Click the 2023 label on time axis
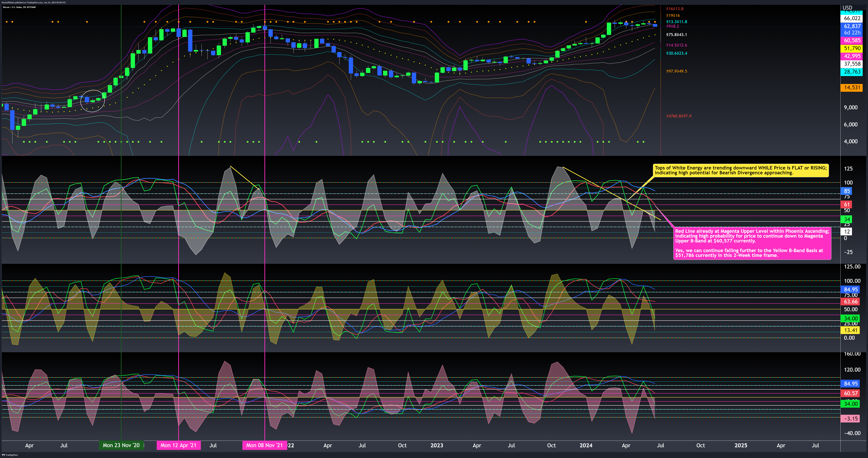This screenshot has width=868, height=458. click(437, 445)
